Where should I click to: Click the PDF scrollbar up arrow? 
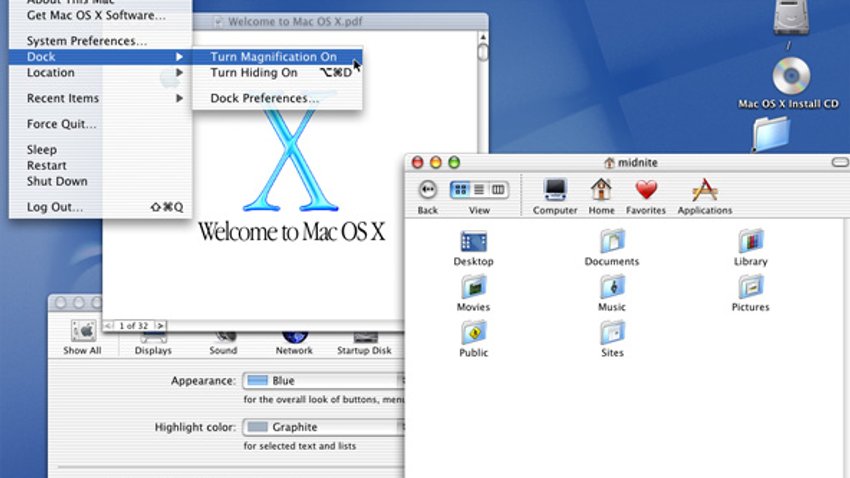pos(483,37)
